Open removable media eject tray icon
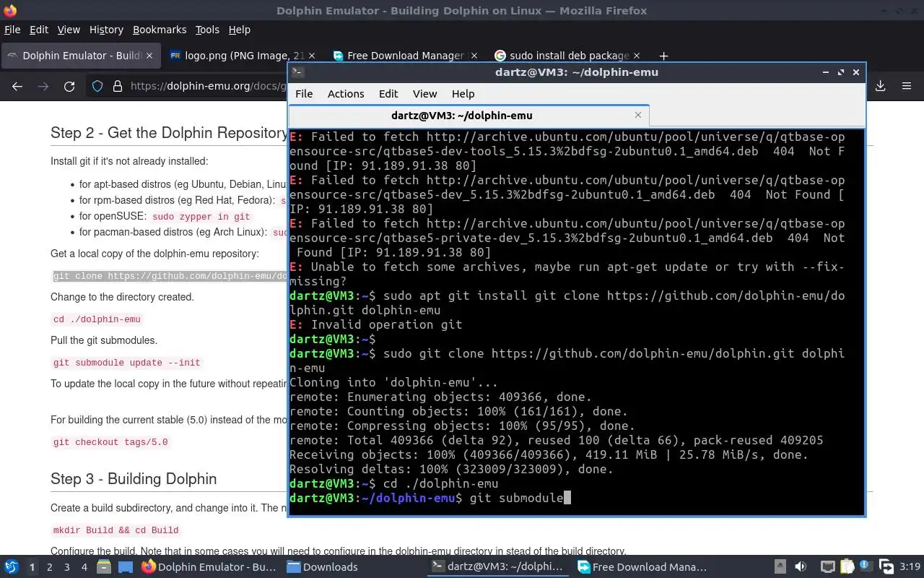The image size is (924, 578). [x=780, y=567]
